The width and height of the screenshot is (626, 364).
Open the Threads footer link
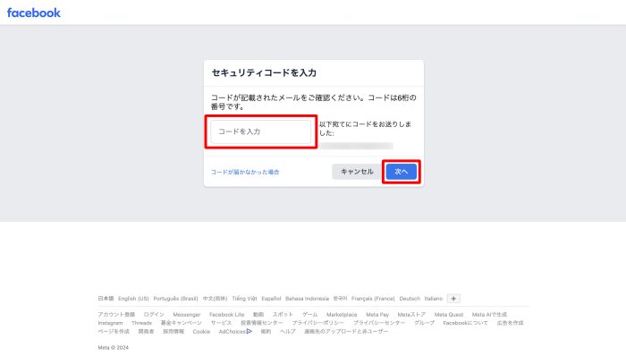point(141,323)
